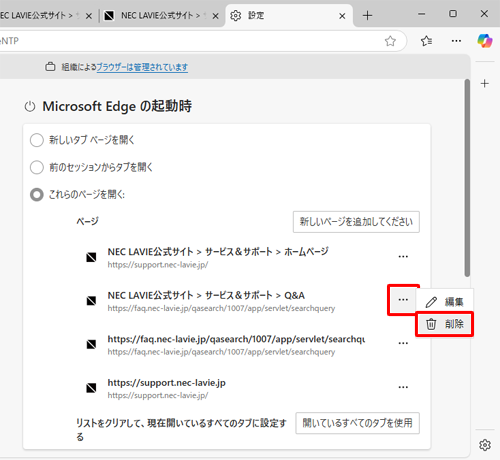The height and width of the screenshot is (460, 500).
Task: Switch to the 設定 tab
Action: point(289,15)
